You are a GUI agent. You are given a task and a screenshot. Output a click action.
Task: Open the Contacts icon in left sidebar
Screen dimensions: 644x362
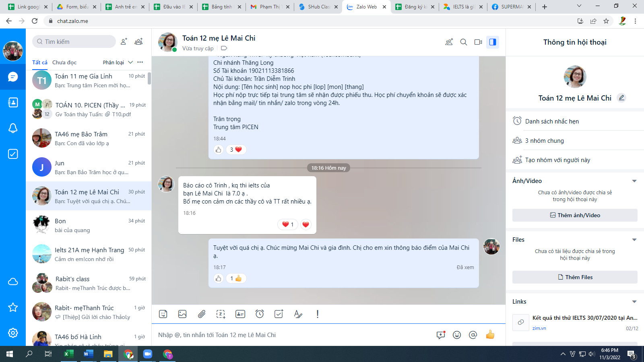13,103
